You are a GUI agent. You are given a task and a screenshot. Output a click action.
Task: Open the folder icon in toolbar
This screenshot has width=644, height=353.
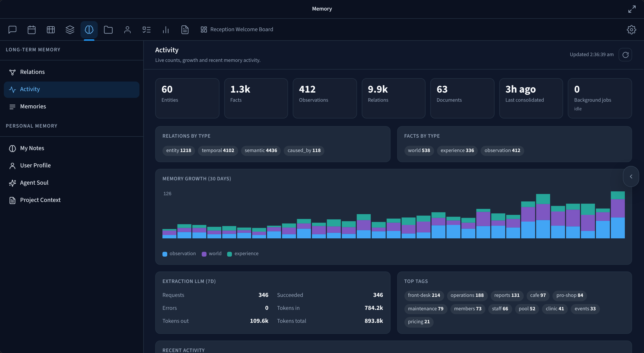pyautogui.click(x=108, y=29)
